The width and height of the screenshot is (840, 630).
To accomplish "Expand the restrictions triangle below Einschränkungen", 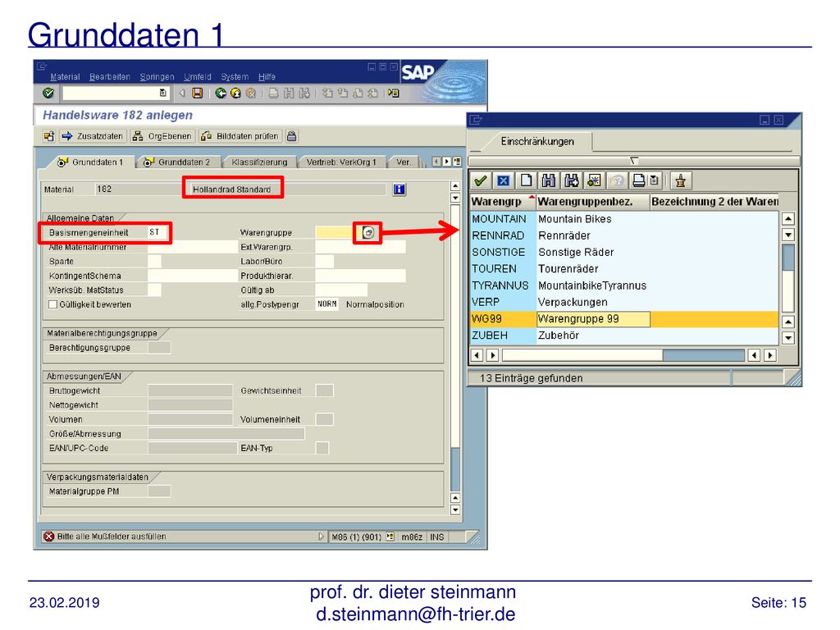I will [x=634, y=161].
